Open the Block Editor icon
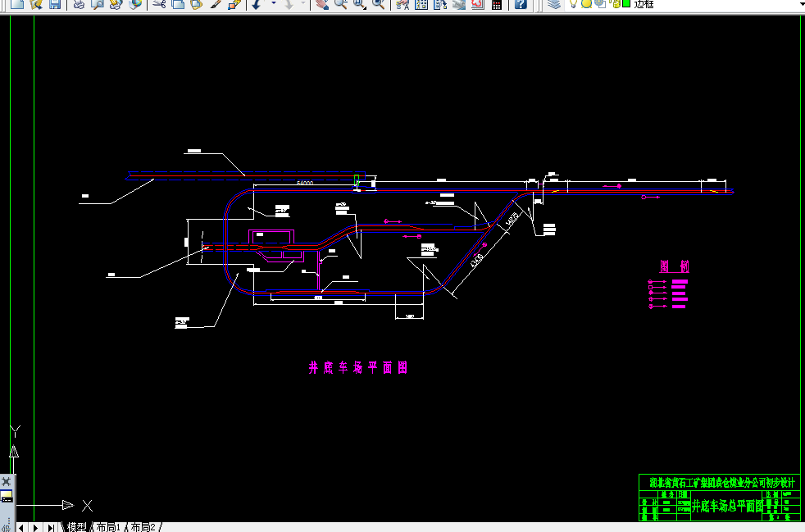This screenshot has height=532, width=805. pos(234,4)
